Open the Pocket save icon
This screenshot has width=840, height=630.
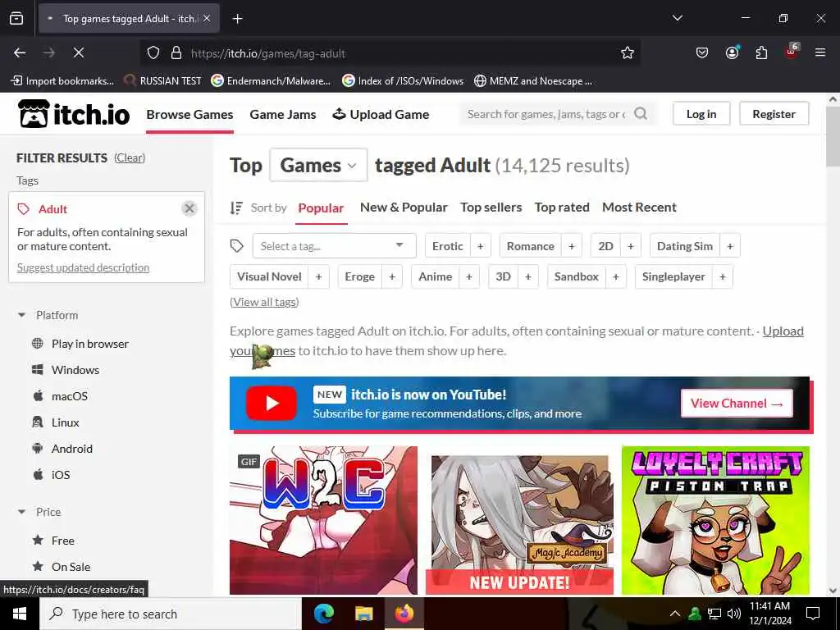[x=702, y=52]
